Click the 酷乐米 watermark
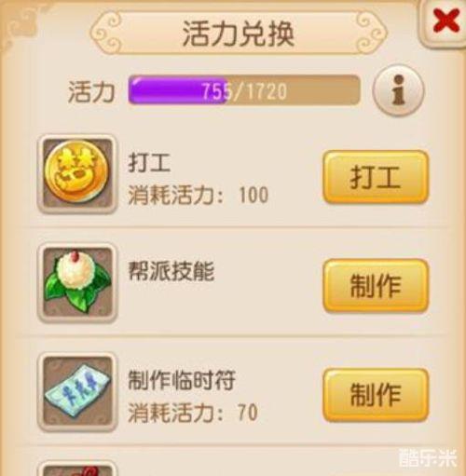466x476 pixels. tap(428, 457)
